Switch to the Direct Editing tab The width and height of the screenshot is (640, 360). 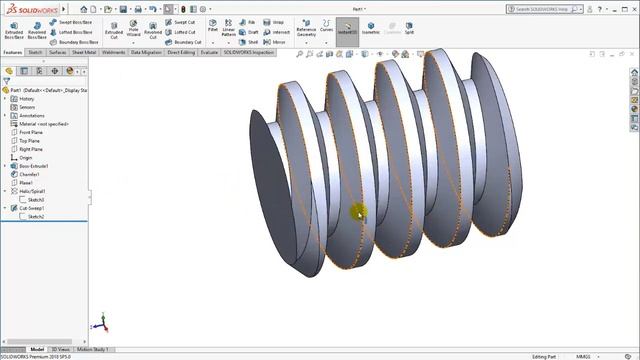click(x=181, y=52)
